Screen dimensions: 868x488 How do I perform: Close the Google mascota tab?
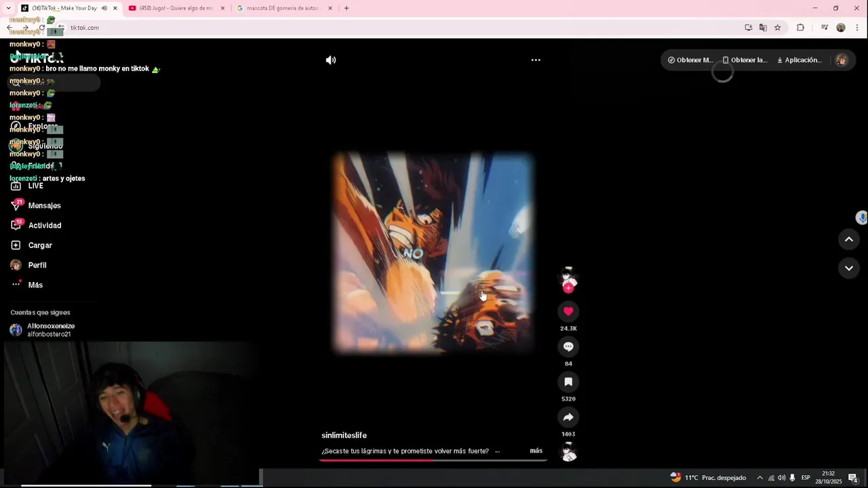(x=330, y=8)
